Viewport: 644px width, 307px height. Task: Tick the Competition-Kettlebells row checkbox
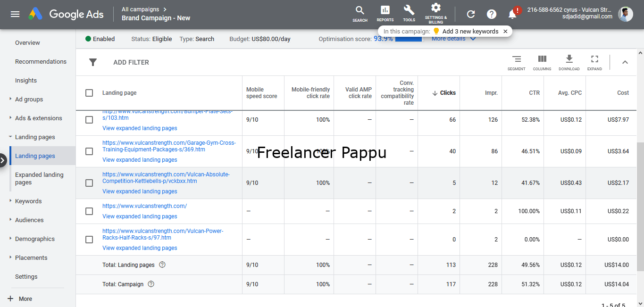[89, 183]
